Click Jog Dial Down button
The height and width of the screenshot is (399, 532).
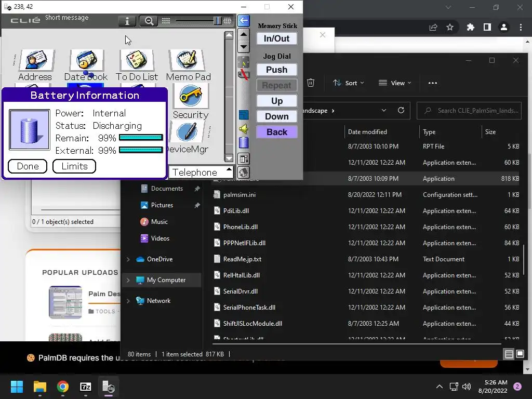[276, 116]
